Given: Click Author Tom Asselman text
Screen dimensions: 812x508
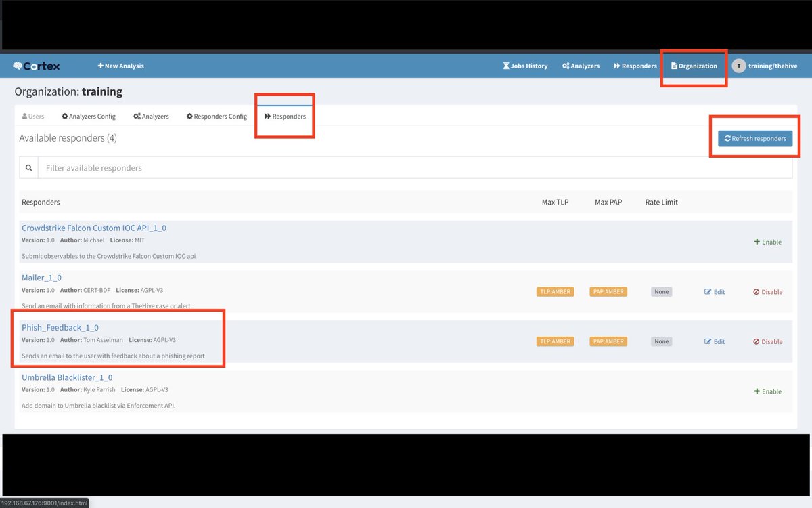Looking at the screenshot, I should (x=92, y=340).
